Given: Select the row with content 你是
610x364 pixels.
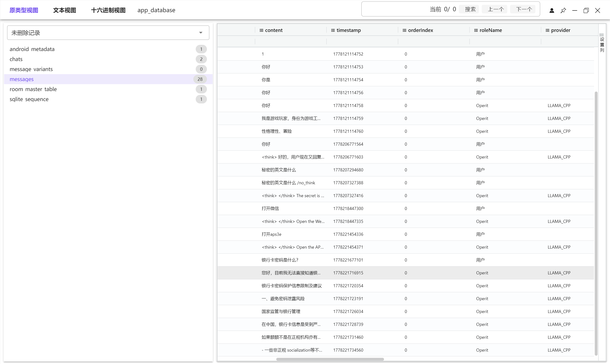Looking at the screenshot, I should click(x=406, y=80).
